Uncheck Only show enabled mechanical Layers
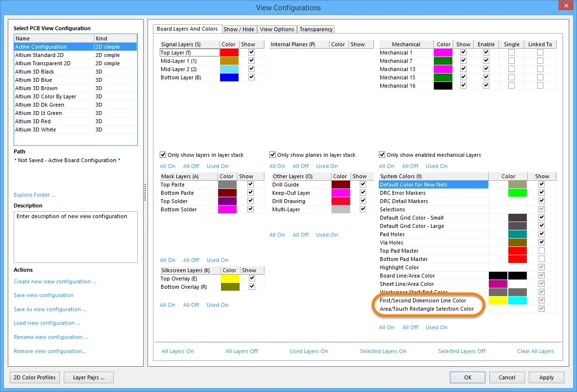 pos(382,154)
